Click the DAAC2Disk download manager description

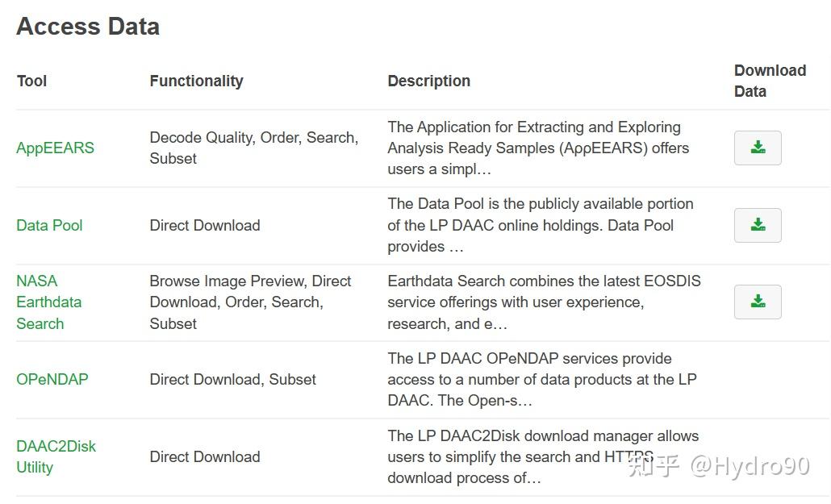pyautogui.click(x=543, y=456)
